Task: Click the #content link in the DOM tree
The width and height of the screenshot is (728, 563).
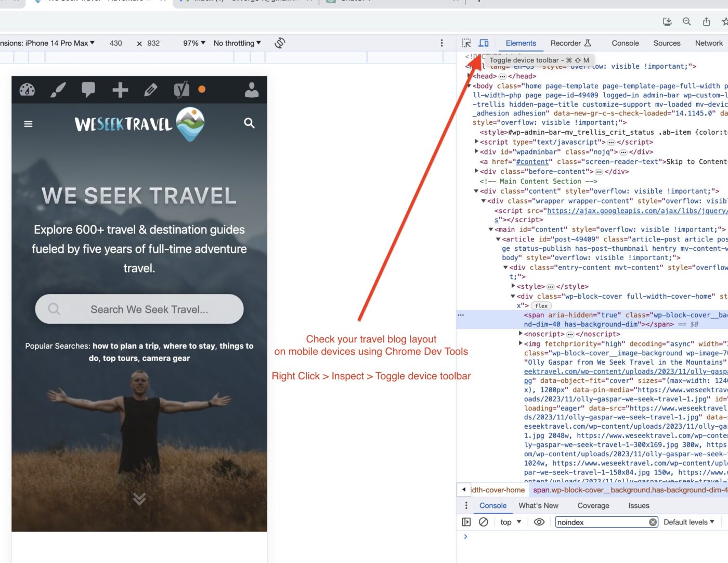Action: [x=534, y=162]
